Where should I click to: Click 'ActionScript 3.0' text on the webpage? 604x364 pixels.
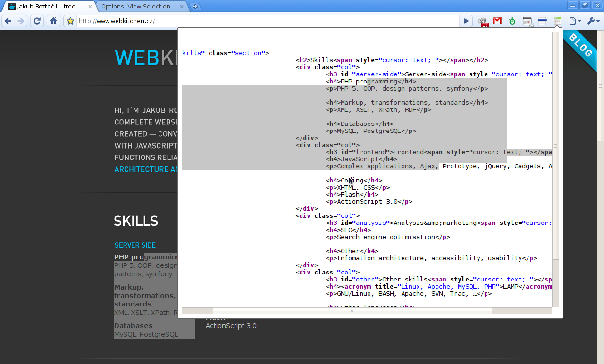[x=231, y=326]
